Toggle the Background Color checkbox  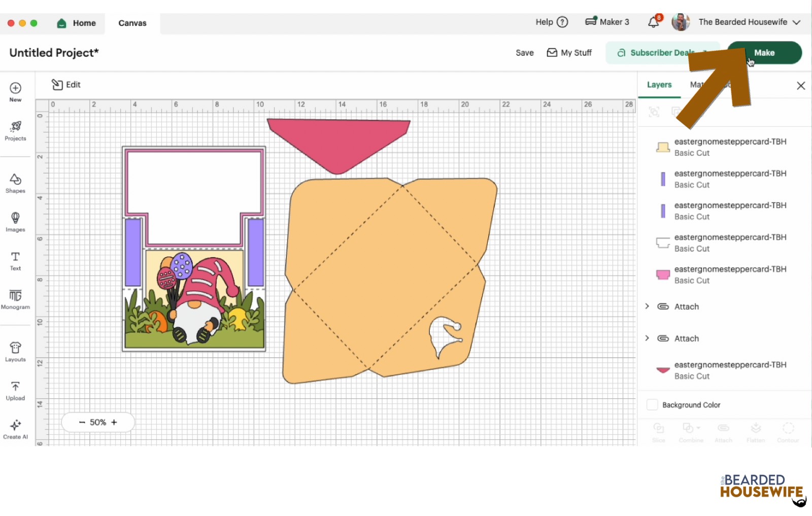pyautogui.click(x=652, y=405)
